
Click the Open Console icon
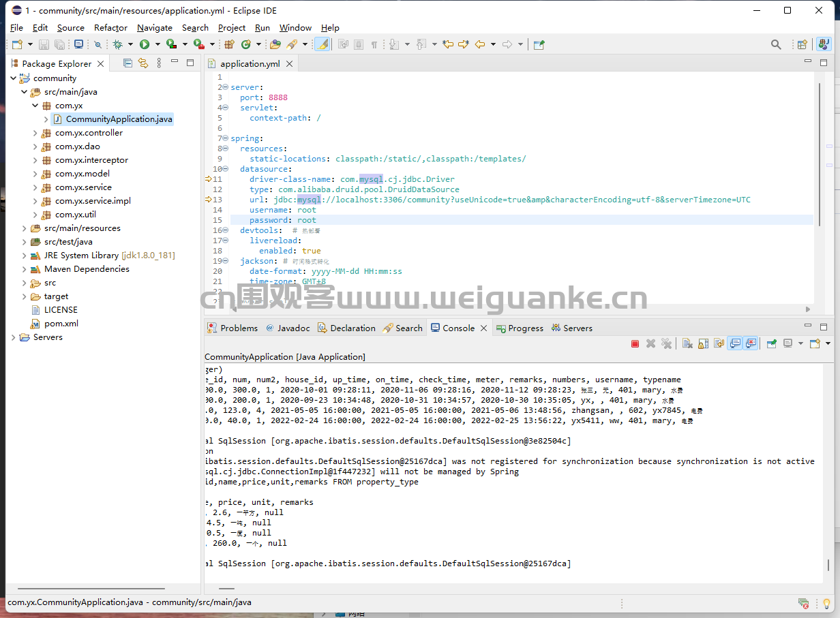point(815,343)
